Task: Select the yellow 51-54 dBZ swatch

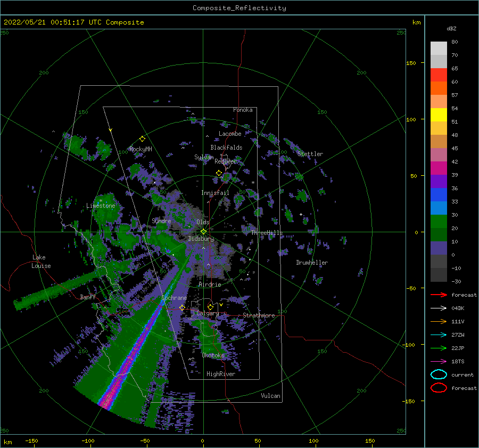Action: 439,115
